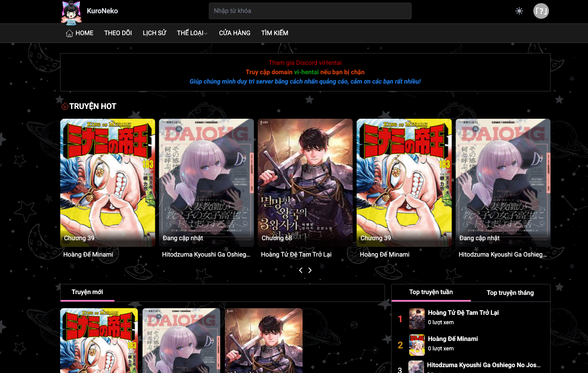Open the Korean-cover swordsman thumbnail in Truyện Hot
The width and height of the screenshot is (588, 373).
pos(305,182)
